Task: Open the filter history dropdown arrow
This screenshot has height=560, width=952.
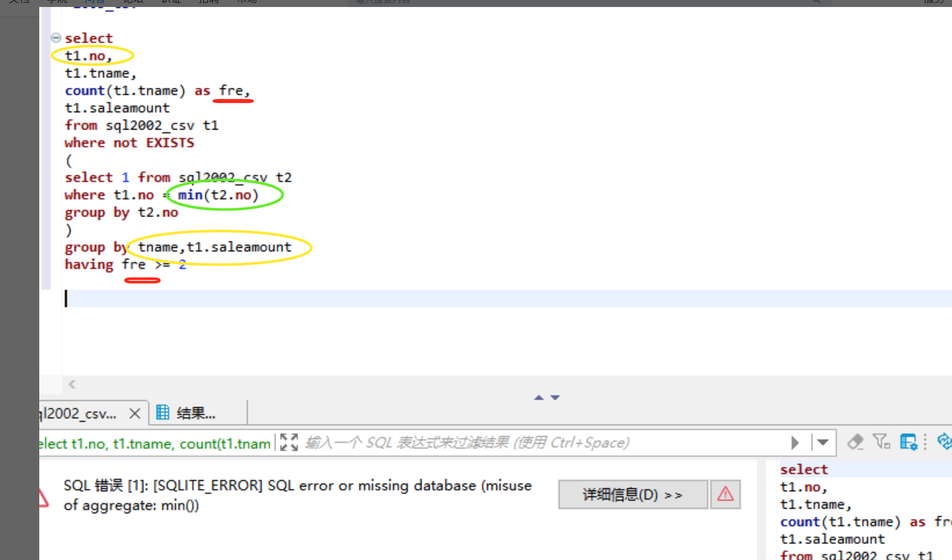Action: (x=823, y=443)
